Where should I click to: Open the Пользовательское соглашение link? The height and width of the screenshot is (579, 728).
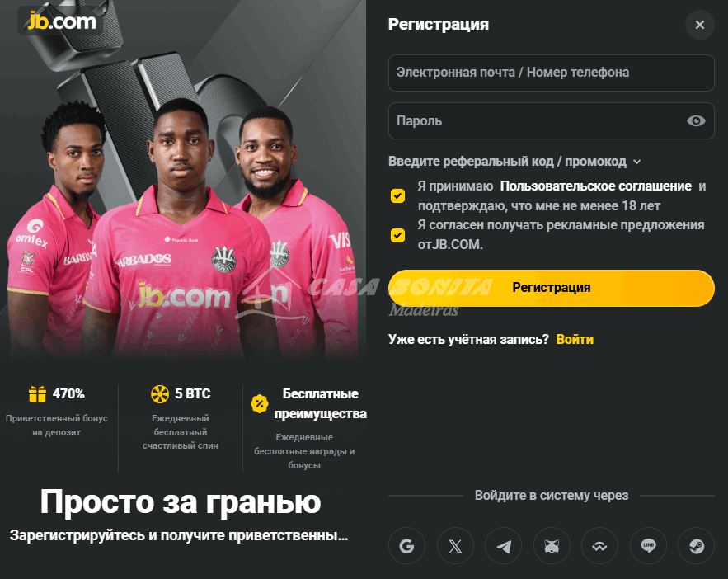(x=596, y=186)
